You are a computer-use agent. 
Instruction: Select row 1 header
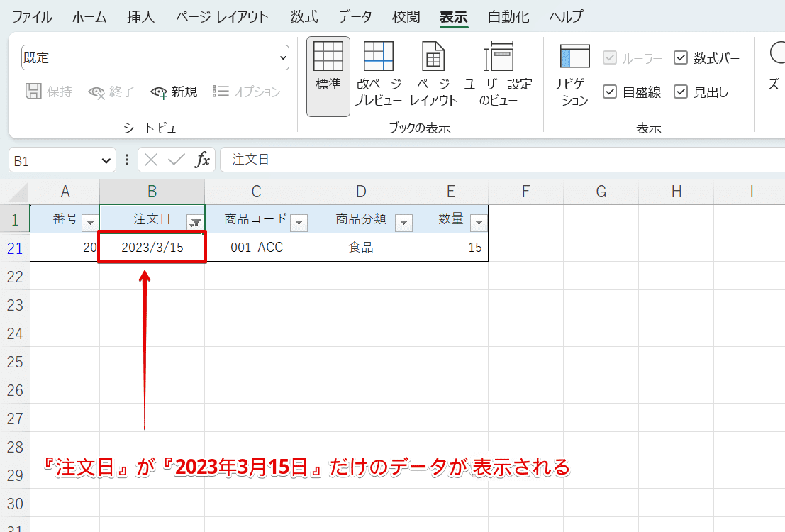[15, 219]
